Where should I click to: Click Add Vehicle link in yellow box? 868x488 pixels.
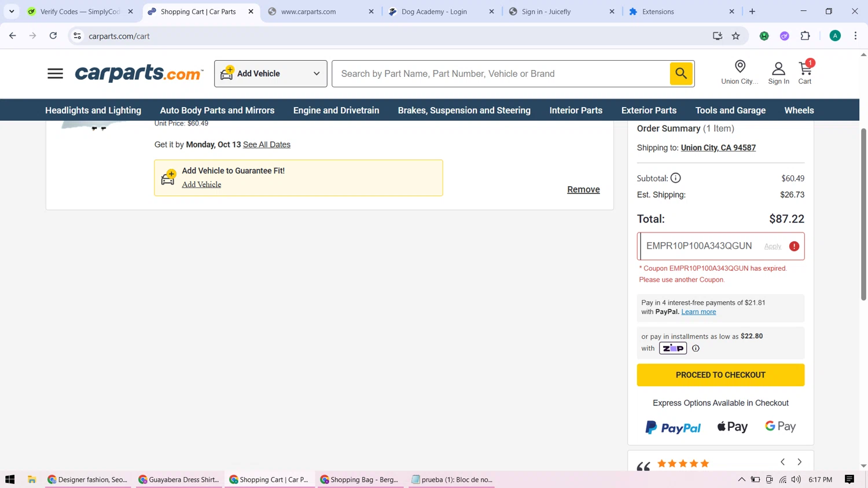click(201, 184)
